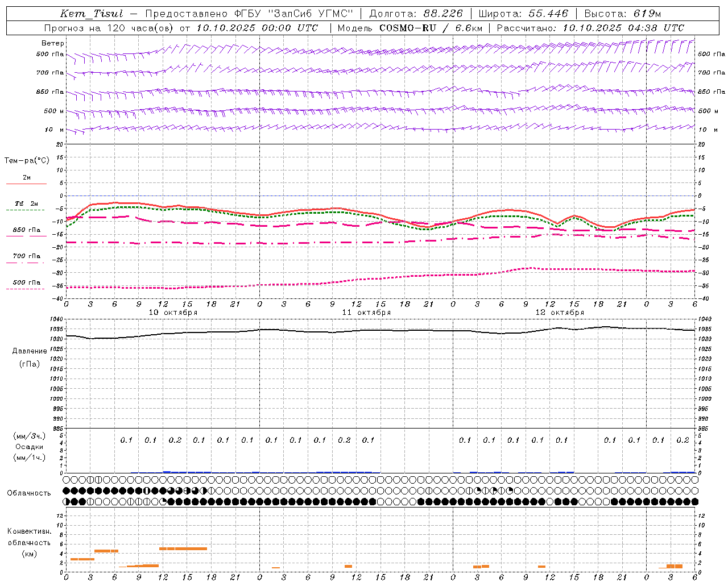Image resolution: width=728 pixels, height=582 pixels.
Task: Click the 700 гПа entry in temperature legend
Action: point(27,256)
